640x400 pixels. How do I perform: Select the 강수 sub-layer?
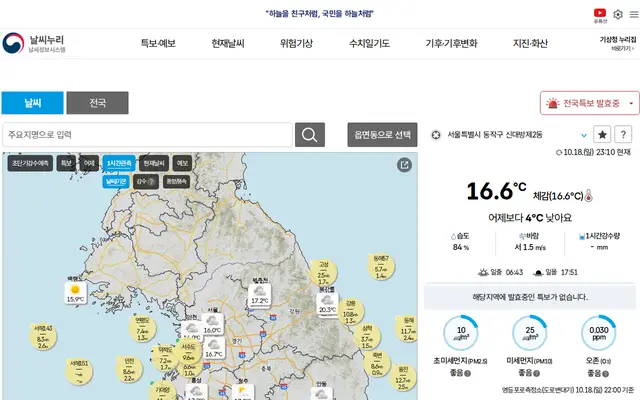(146, 181)
